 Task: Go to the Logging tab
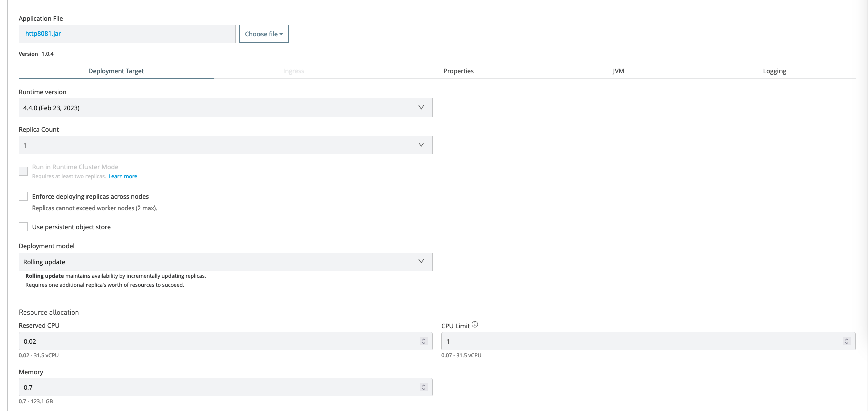[x=774, y=71]
